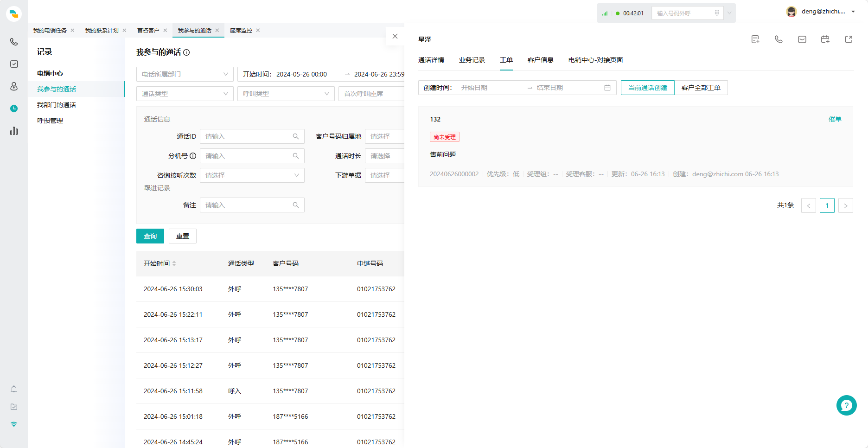
Task: Select 客户全部工单 filter option
Action: 701,88
